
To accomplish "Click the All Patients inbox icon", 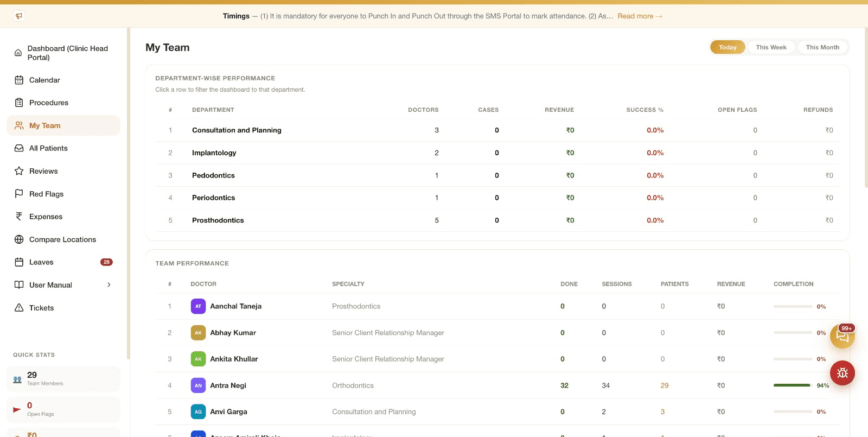I will click(x=19, y=148).
